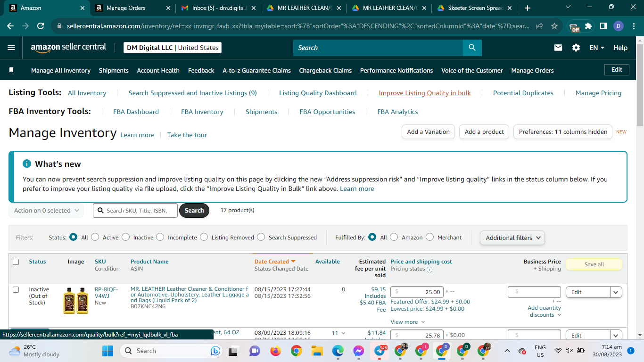Open a new browser tab with plus icon
The height and width of the screenshot is (362, 644).
pyautogui.click(x=527, y=8)
